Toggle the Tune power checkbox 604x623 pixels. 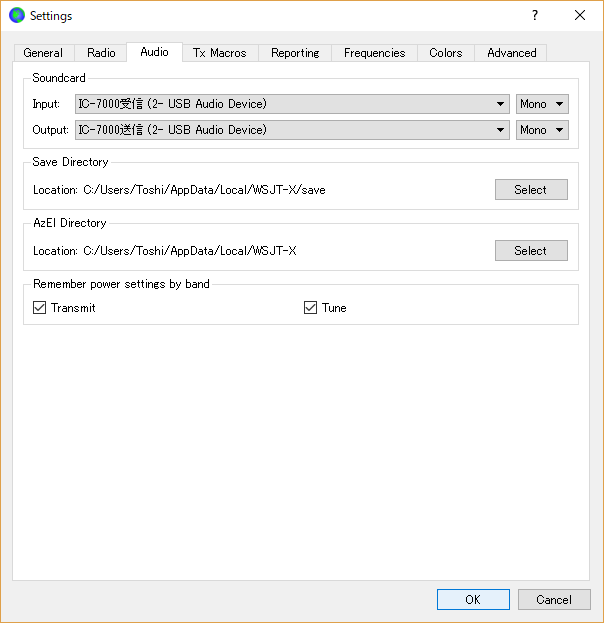pyautogui.click(x=310, y=308)
